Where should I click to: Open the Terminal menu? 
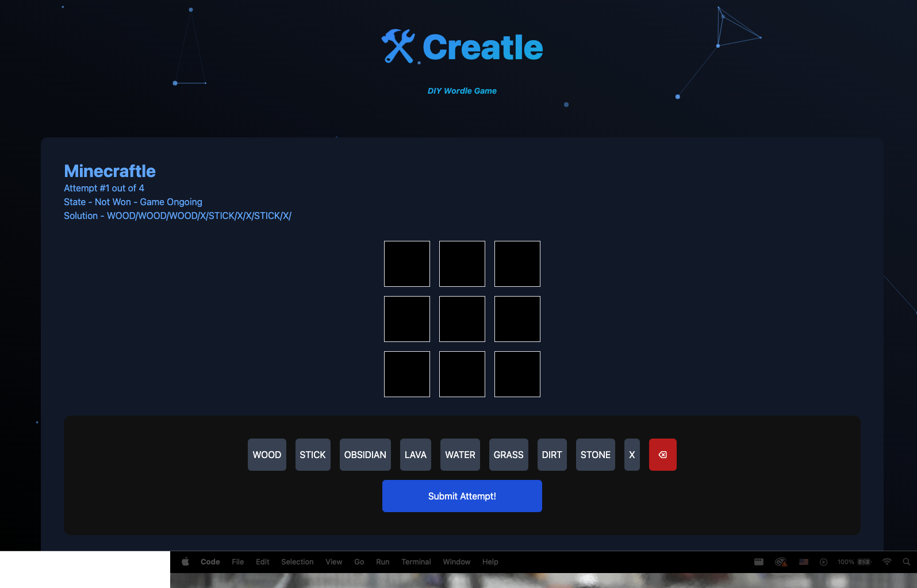coord(416,562)
